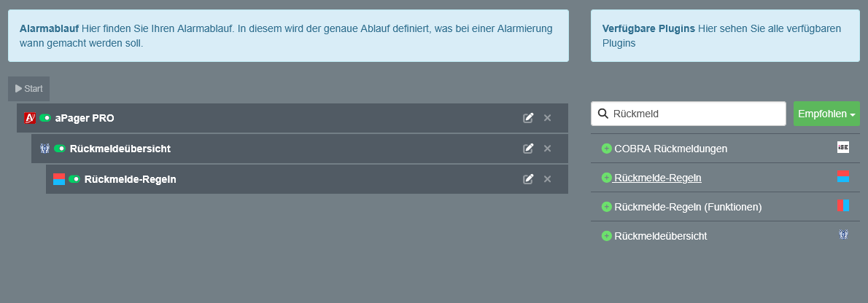The width and height of the screenshot is (868, 303).
Task: Remove aPager PRO from the alarm flow
Action: point(547,118)
